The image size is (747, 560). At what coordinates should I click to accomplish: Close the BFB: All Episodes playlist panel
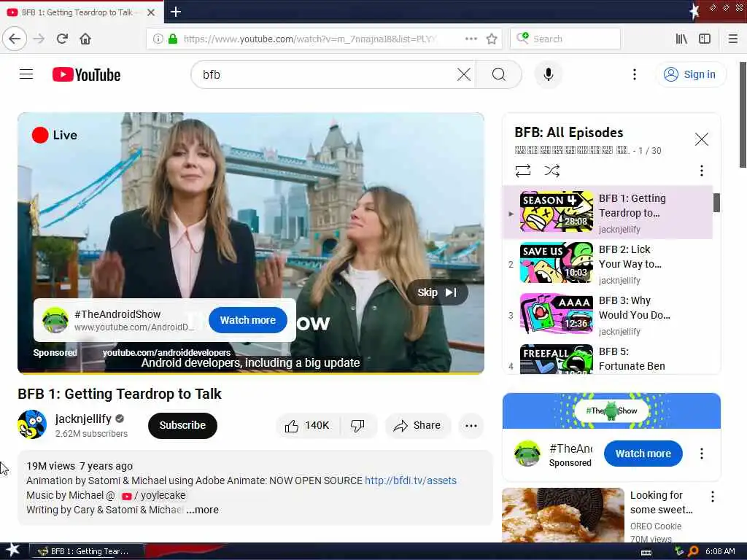(x=701, y=139)
